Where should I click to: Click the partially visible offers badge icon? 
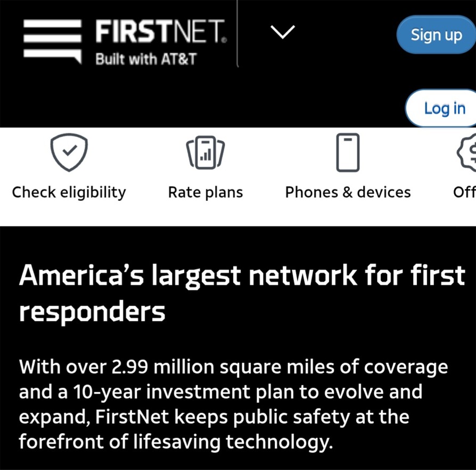pos(466,152)
